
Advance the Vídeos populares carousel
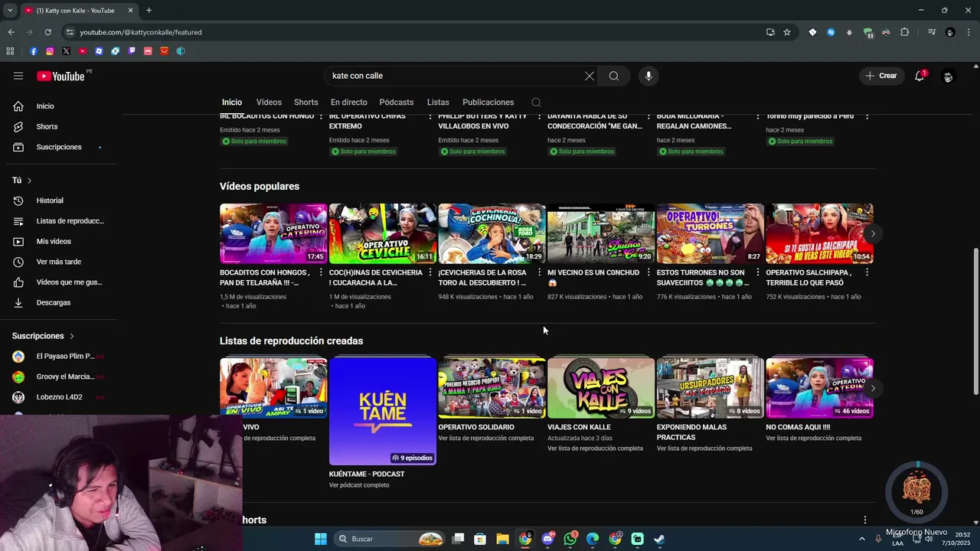(873, 233)
